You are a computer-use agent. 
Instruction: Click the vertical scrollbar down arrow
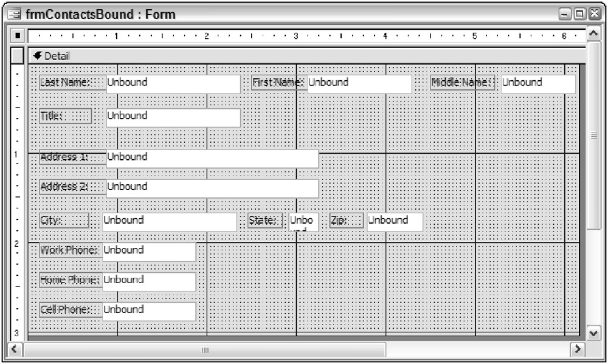[x=594, y=333]
